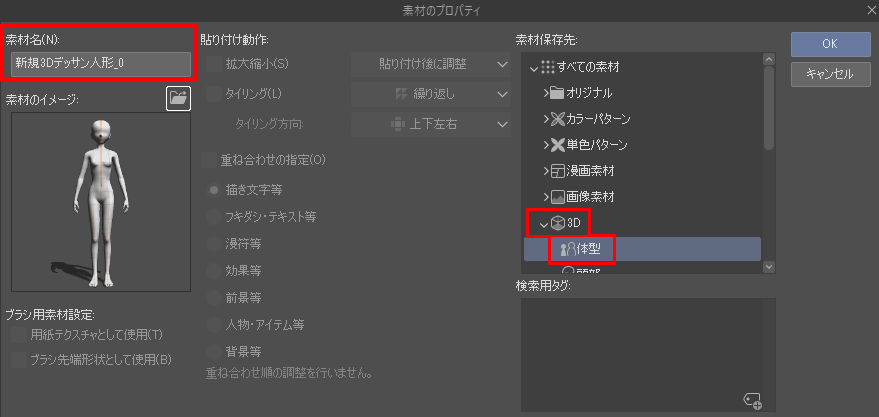This screenshot has width=879, height=417.
Task: Enable the 拡大縮小(S) checkbox
Action: [215, 64]
